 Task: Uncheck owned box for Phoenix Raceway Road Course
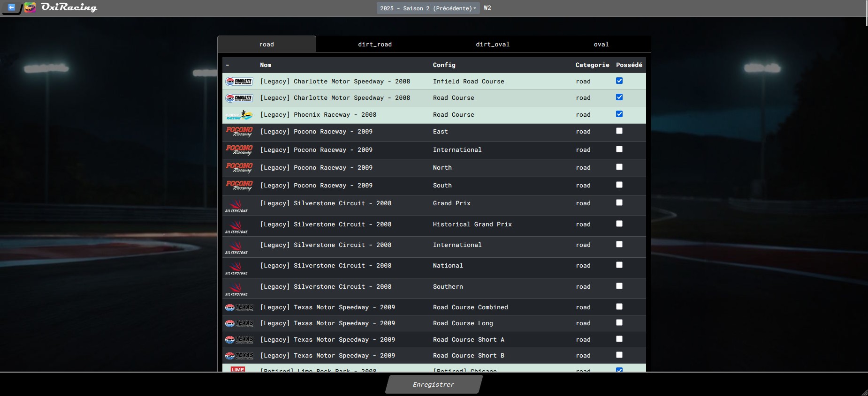pos(619,114)
